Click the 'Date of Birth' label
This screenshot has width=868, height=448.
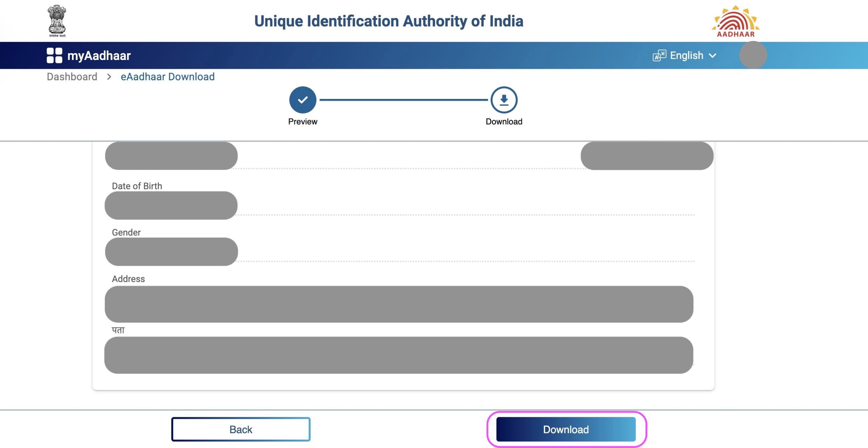(x=137, y=186)
